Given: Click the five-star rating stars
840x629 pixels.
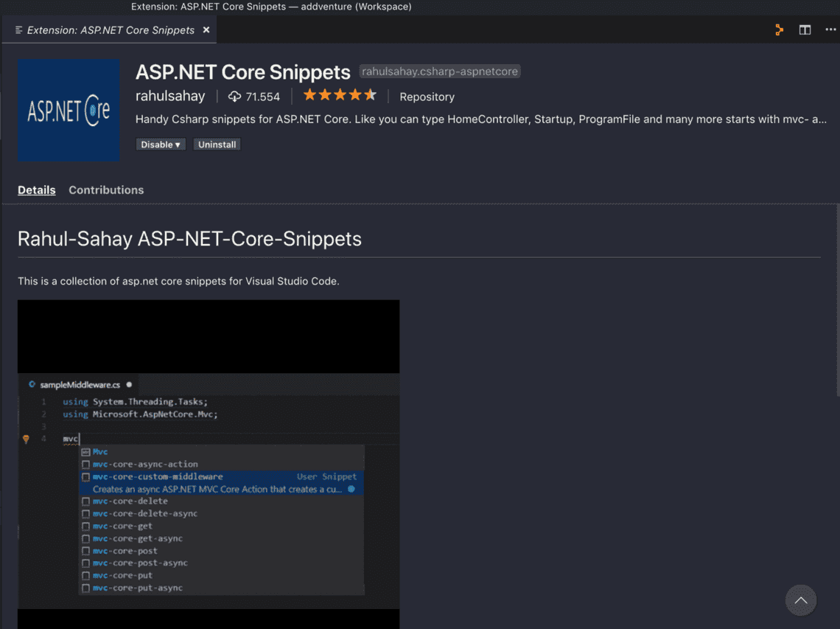Looking at the screenshot, I should [x=340, y=94].
